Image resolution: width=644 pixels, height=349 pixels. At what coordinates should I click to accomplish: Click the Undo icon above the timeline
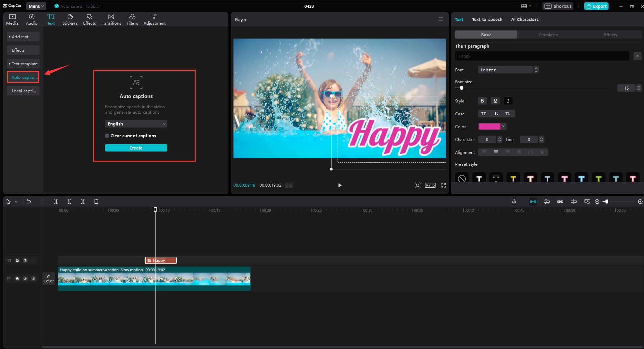[29, 201]
